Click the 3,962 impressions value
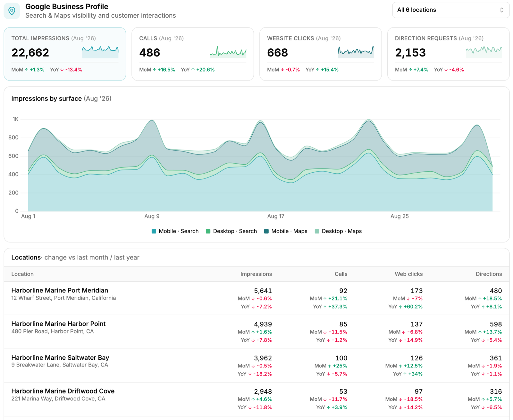The image size is (513, 420). [x=263, y=358]
